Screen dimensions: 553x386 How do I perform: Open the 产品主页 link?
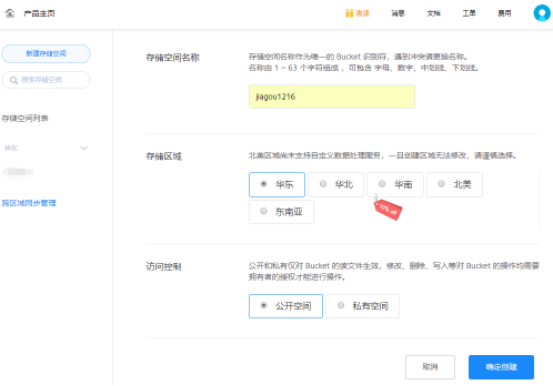[39, 13]
